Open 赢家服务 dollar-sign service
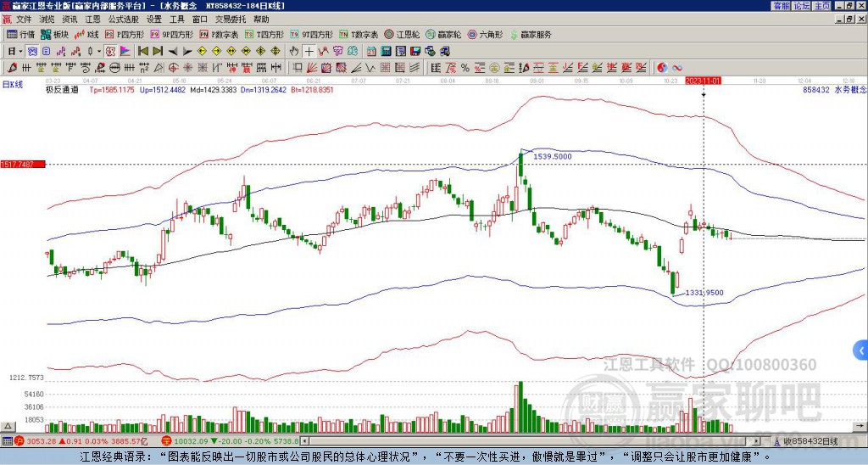The image size is (868, 465). (x=531, y=34)
